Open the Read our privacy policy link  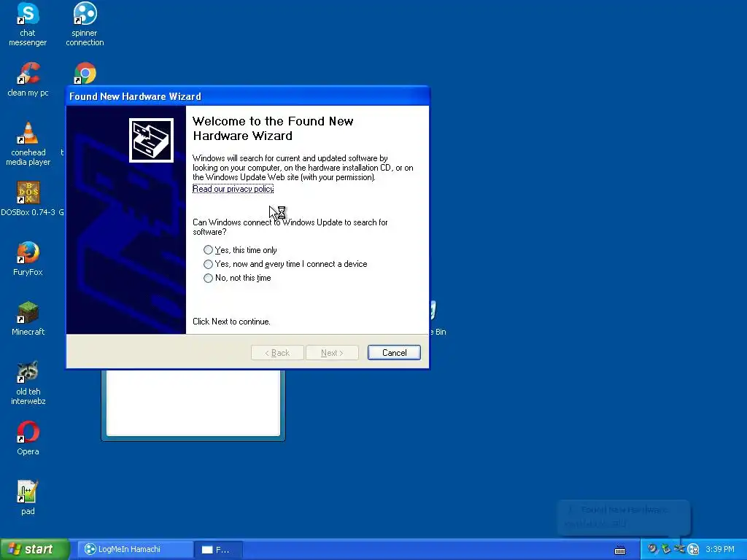(233, 189)
